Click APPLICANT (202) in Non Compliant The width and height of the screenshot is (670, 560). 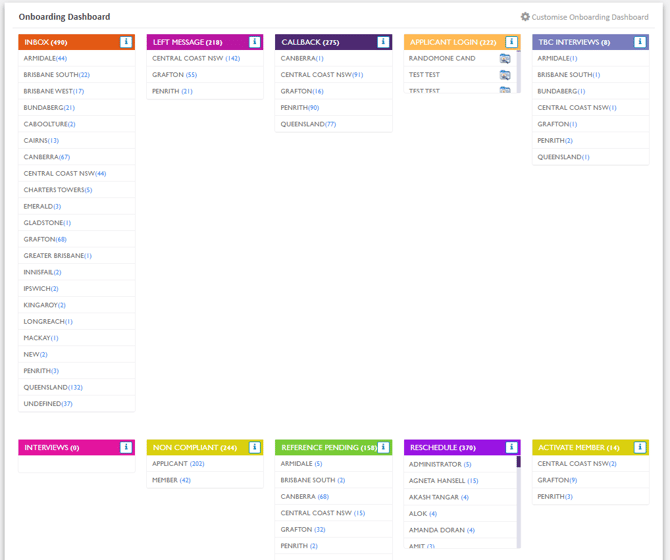tap(178, 464)
